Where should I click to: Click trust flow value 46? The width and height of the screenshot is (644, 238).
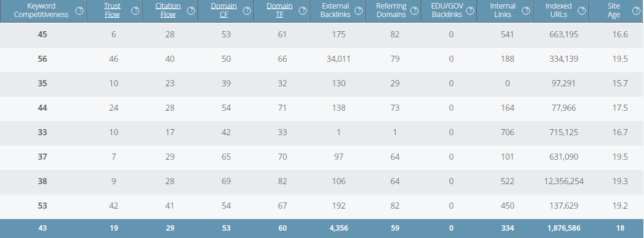(x=114, y=59)
